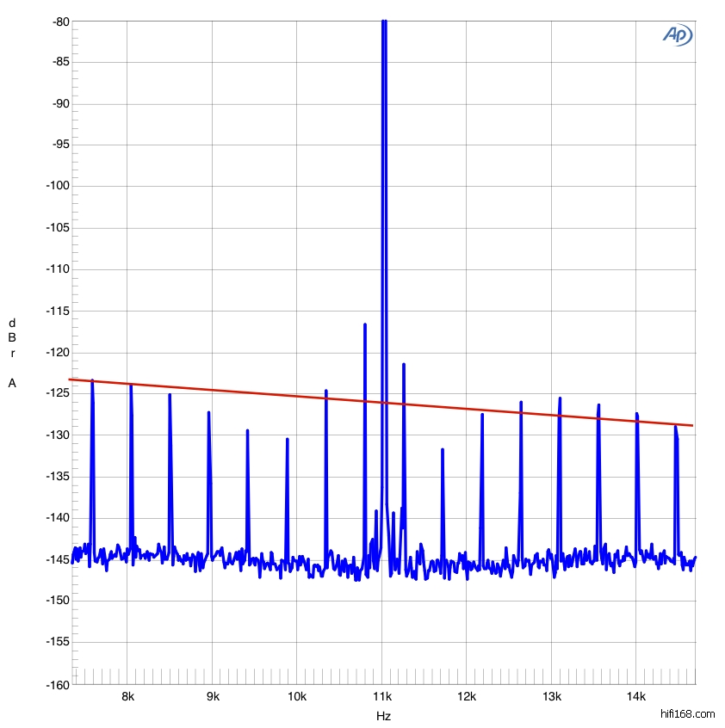Click the 8k x-axis tick label
Image resolution: width=725 pixels, height=728 pixels.
pyautogui.click(x=127, y=697)
